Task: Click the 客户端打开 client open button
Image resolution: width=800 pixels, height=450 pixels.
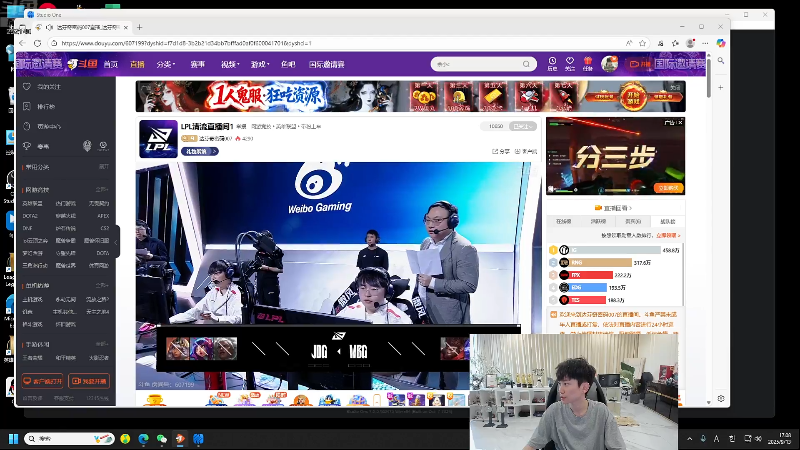Action: 43,381
